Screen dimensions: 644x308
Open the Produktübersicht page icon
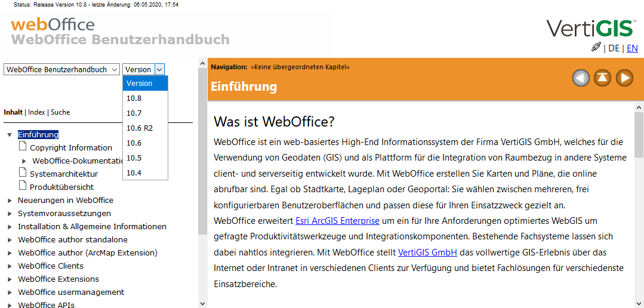click(x=23, y=186)
